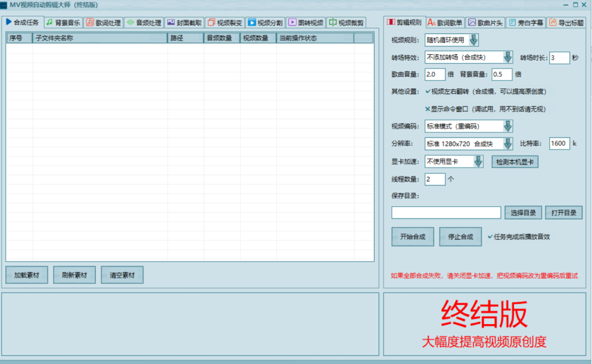Expand the 转场特效 dropdown list
This screenshot has height=364, width=592.
[508, 57]
